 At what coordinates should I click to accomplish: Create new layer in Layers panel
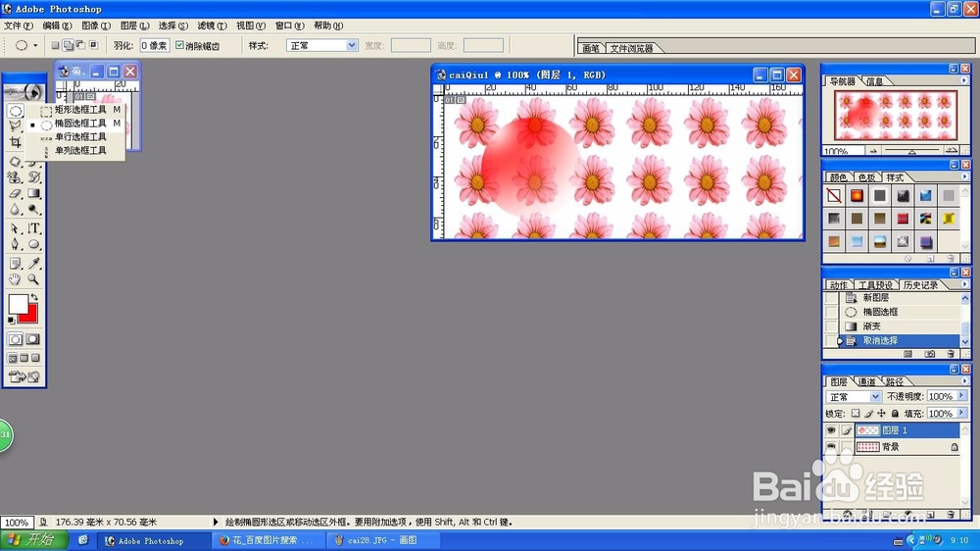click(931, 514)
